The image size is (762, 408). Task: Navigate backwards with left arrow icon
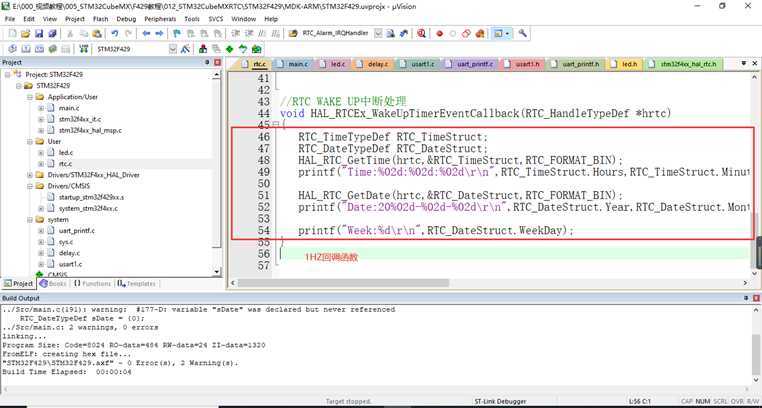coord(146,34)
